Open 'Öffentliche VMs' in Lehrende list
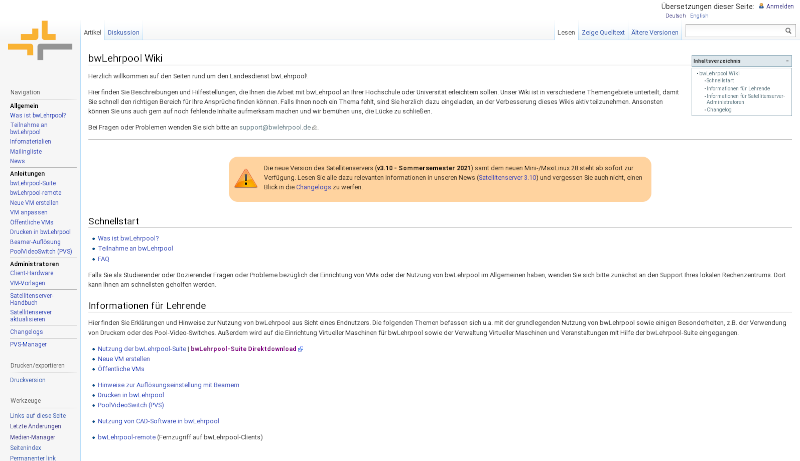This screenshot has width=800, height=461. (121, 369)
